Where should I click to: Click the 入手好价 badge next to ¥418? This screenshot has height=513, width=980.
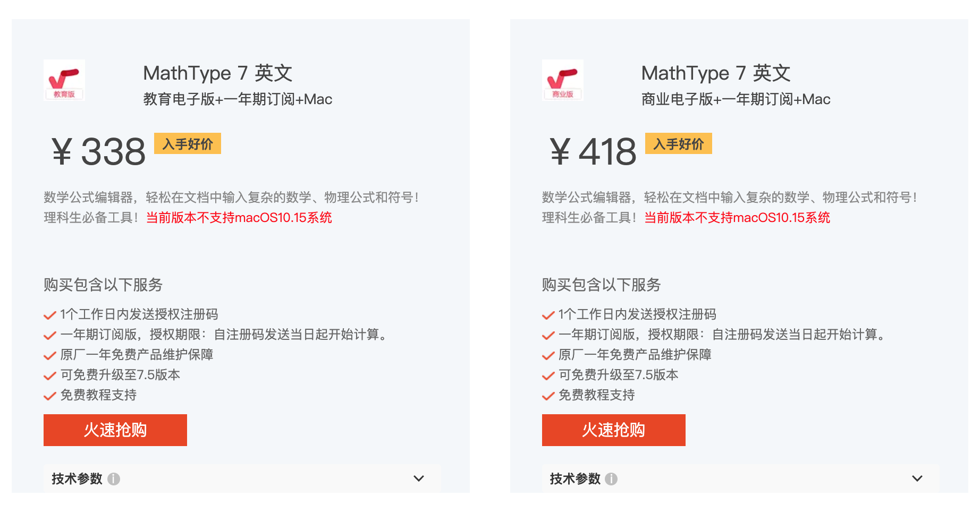(x=679, y=143)
